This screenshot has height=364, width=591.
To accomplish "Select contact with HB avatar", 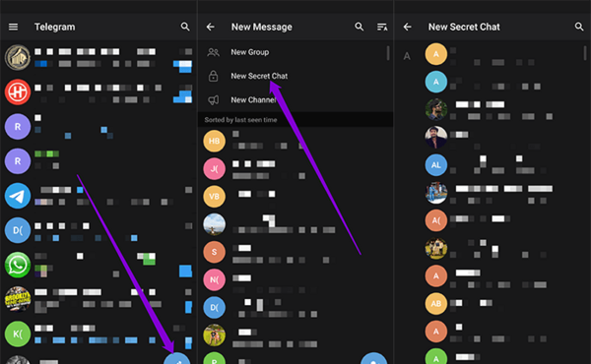I will 295,141.
